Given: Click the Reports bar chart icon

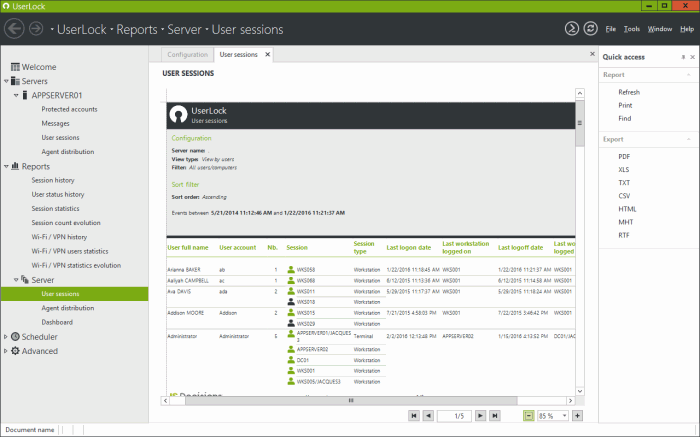Looking at the screenshot, I should point(15,166).
